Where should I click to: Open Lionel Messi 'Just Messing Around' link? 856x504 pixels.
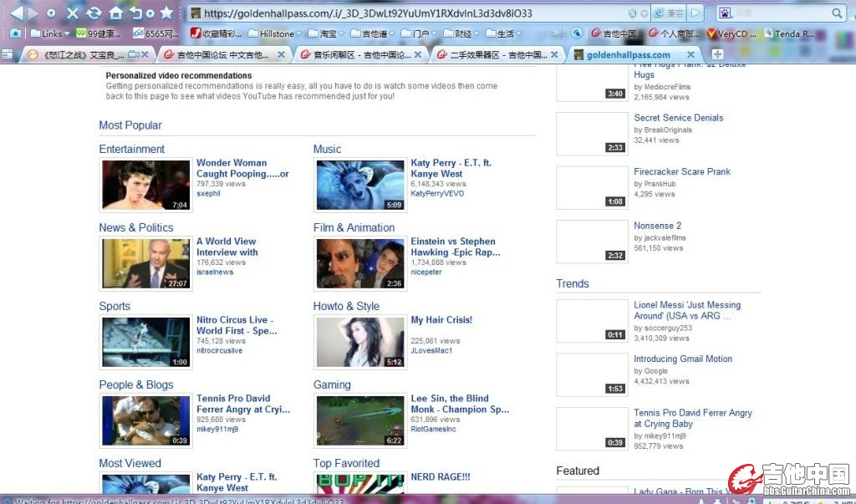tap(687, 310)
